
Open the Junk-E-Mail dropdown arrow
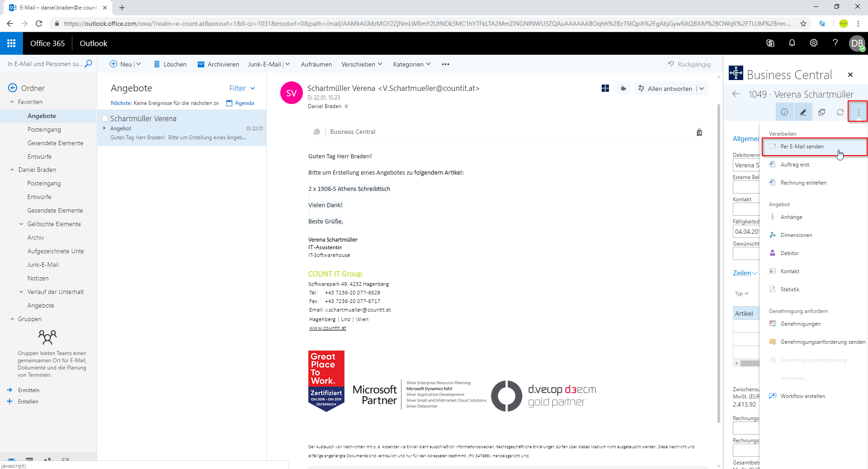[x=288, y=64]
